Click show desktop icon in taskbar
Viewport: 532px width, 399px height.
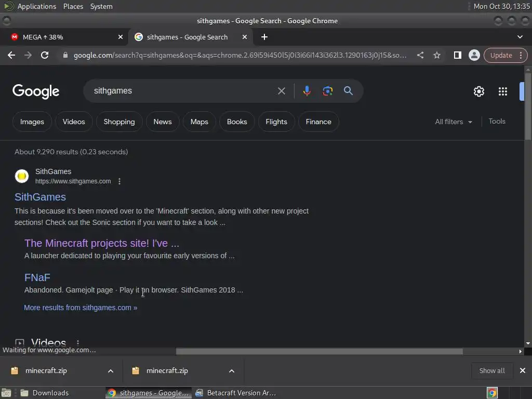[x=6, y=393]
